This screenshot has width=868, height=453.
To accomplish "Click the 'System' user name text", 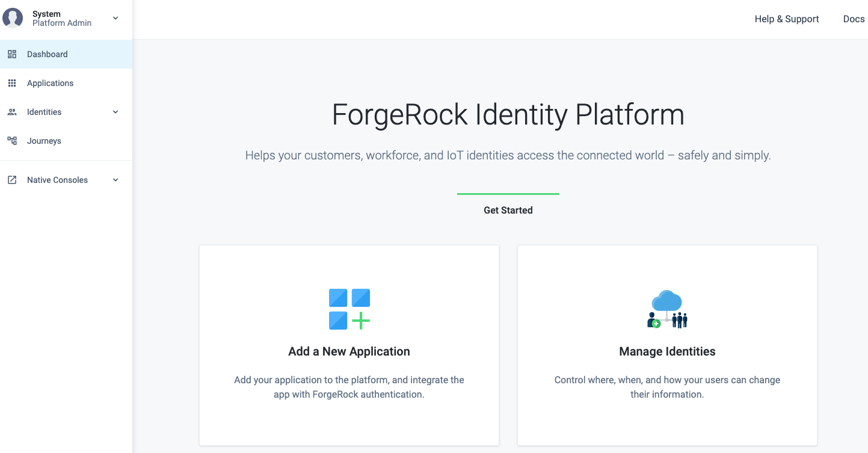I will pos(46,14).
